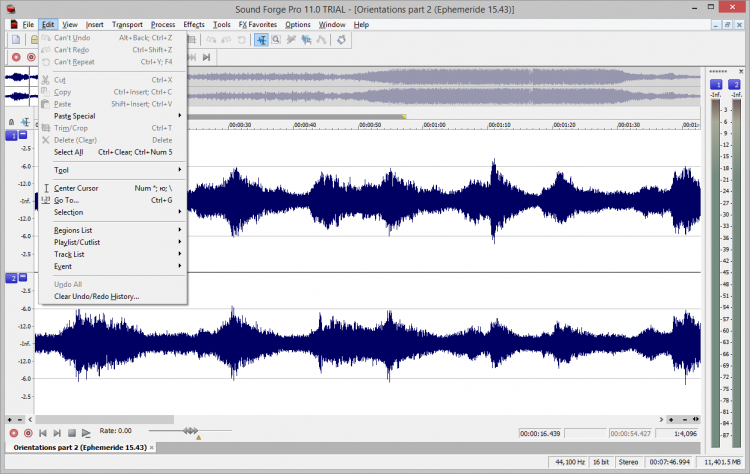Open the Process menu
The height and width of the screenshot is (474, 750).
(x=163, y=23)
